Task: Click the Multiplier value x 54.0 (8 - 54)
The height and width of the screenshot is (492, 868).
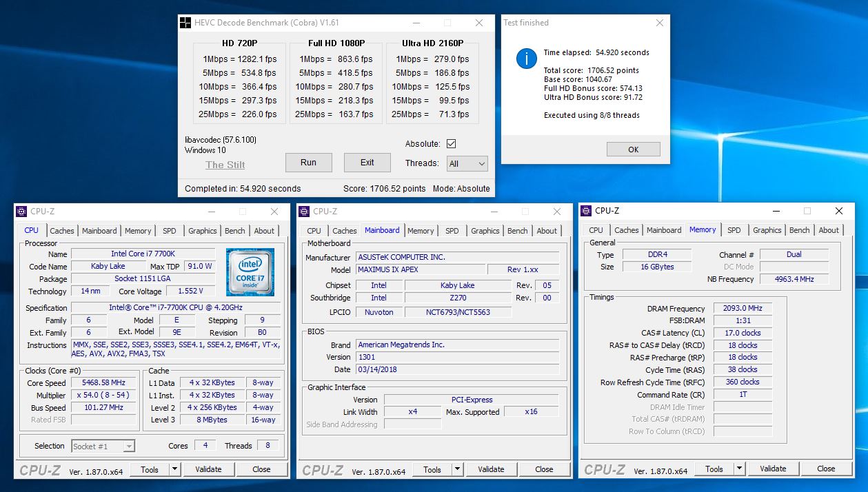Action: pos(105,396)
